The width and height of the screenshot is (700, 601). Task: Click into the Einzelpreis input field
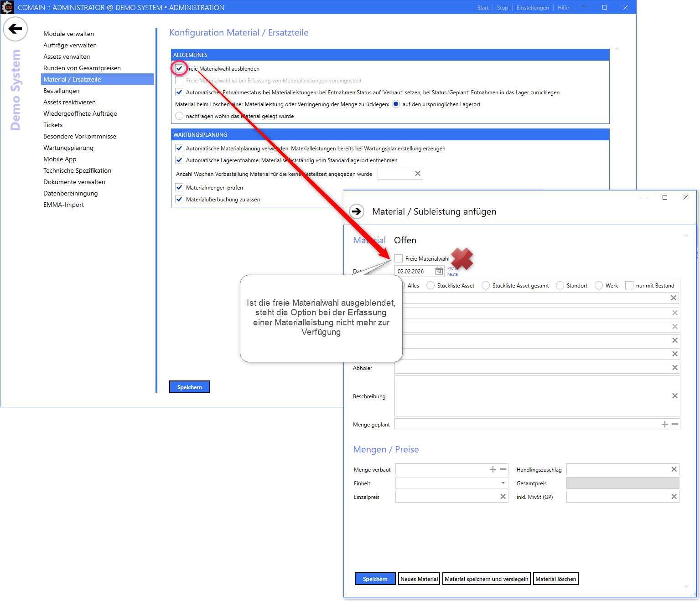click(x=447, y=497)
